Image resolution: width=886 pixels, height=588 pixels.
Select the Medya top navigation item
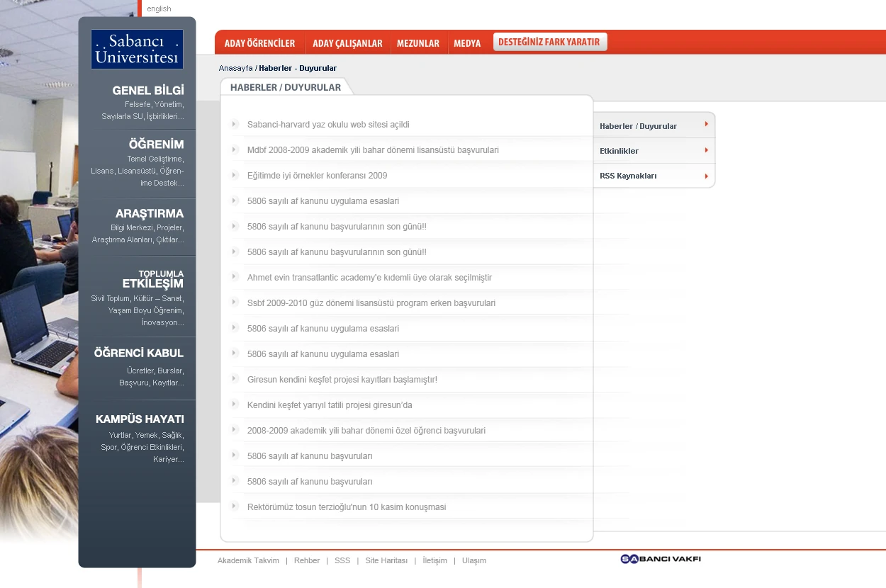467,43
